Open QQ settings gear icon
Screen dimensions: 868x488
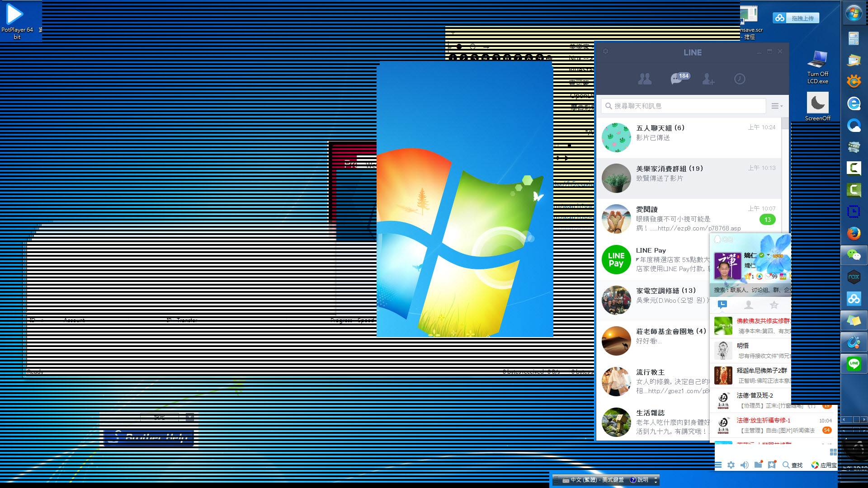pos(731,465)
